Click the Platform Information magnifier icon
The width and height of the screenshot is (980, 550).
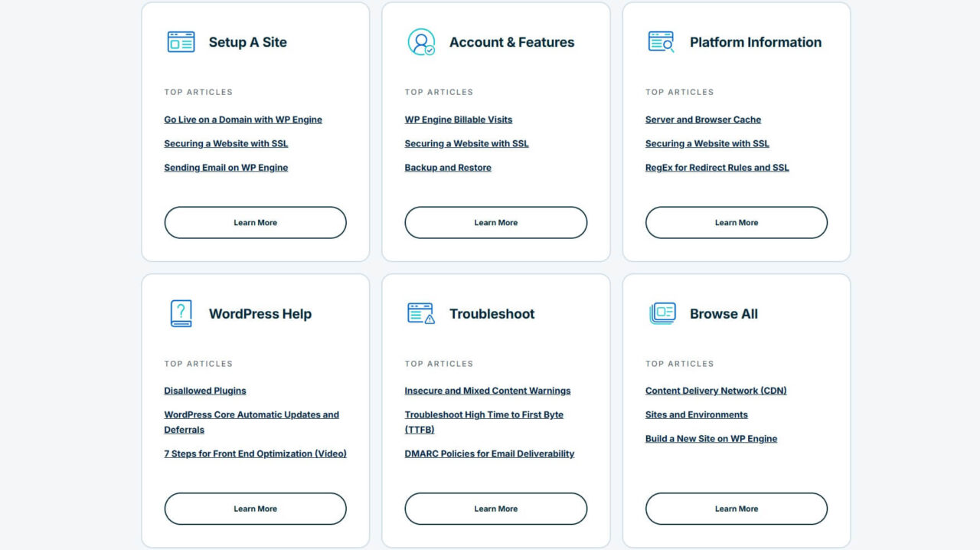tap(661, 42)
